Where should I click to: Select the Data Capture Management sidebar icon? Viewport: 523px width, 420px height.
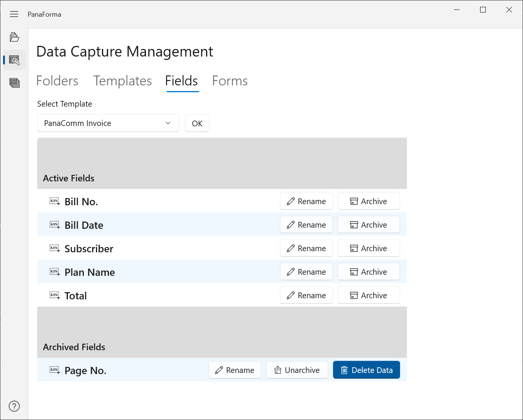coord(14,60)
